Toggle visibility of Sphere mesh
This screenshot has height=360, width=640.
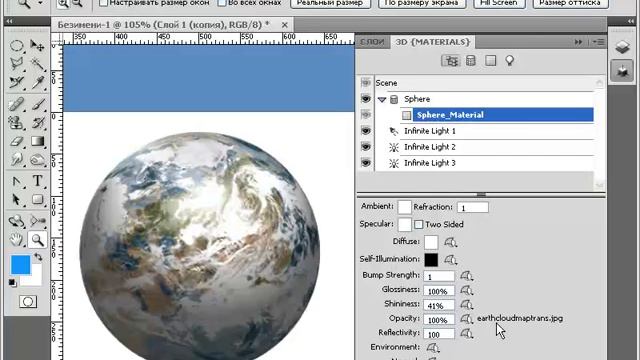[x=366, y=99]
